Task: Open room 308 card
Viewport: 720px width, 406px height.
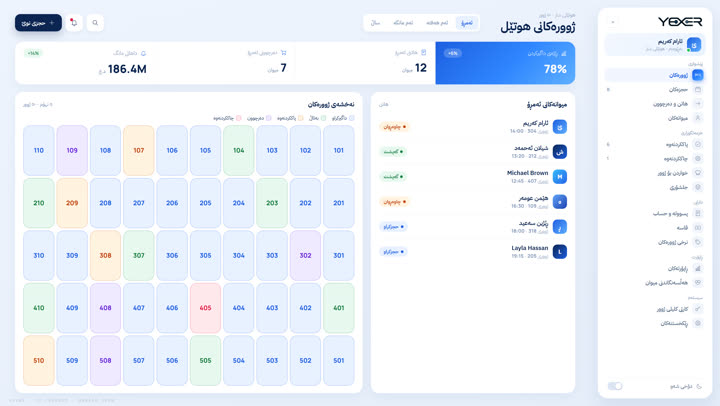Action: pyautogui.click(x=105, y=255)
